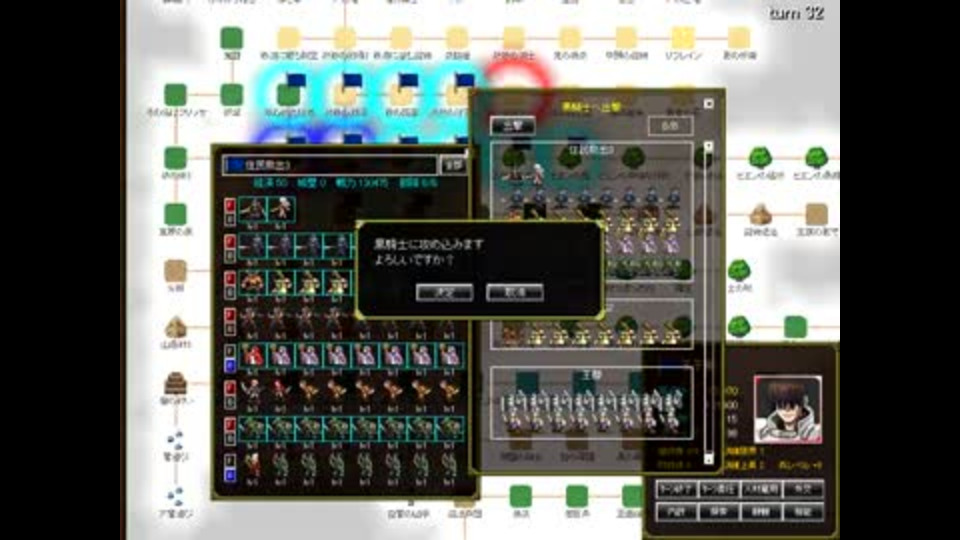Screen dimensions: 960x540
Task: Toggle the blue flag of the bottom troop row
Action: [x=230, y=474]
